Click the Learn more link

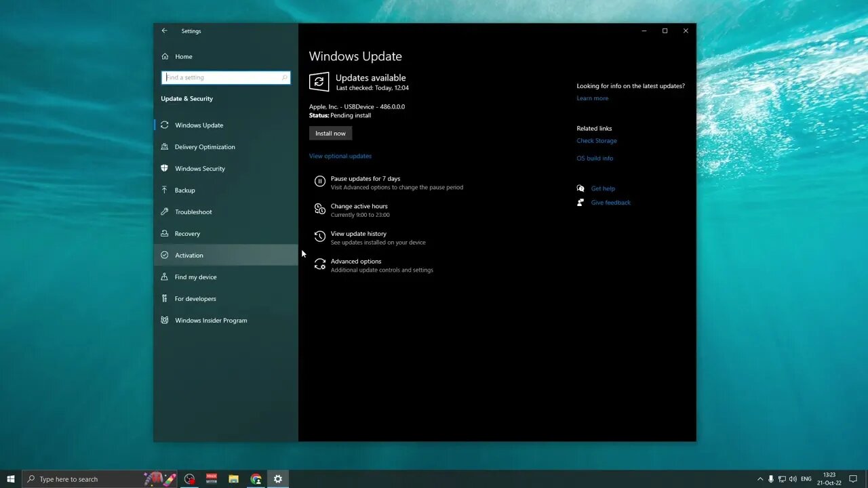click(593, 98)
